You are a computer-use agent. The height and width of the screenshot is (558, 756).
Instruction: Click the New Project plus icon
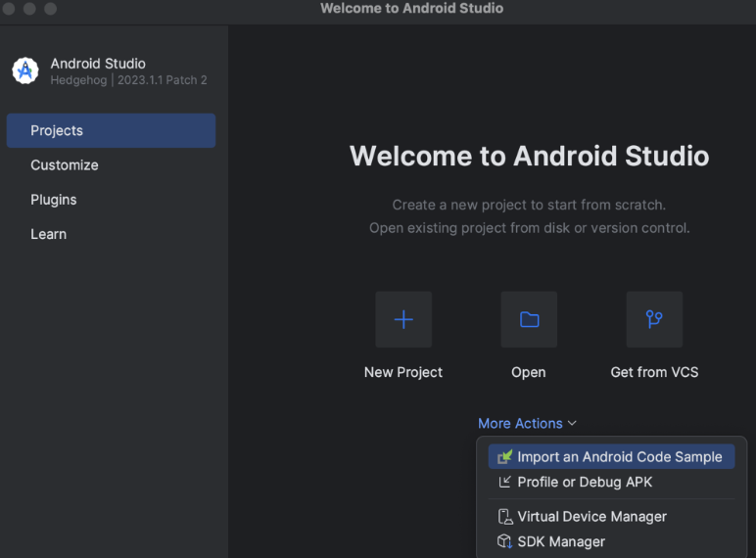(403, 319)
